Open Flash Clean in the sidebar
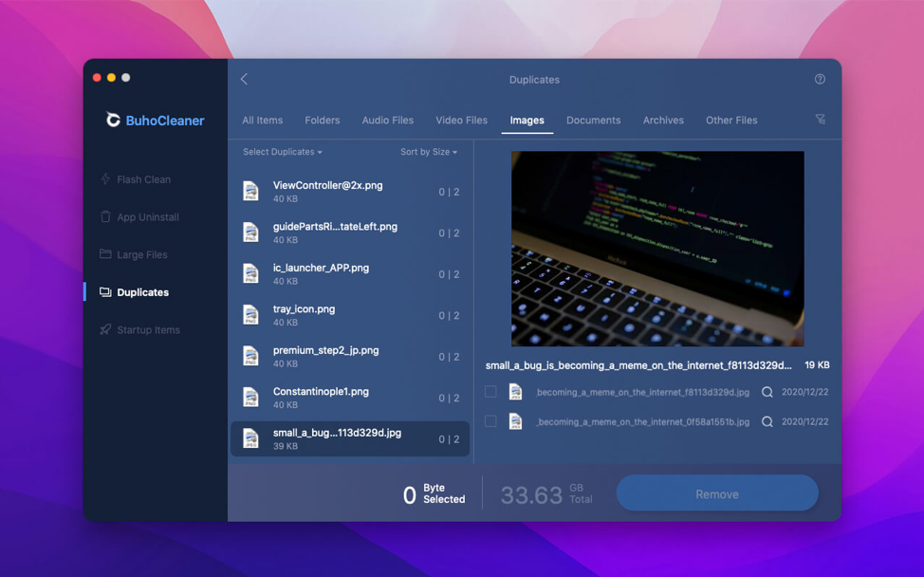 point(144,179)
